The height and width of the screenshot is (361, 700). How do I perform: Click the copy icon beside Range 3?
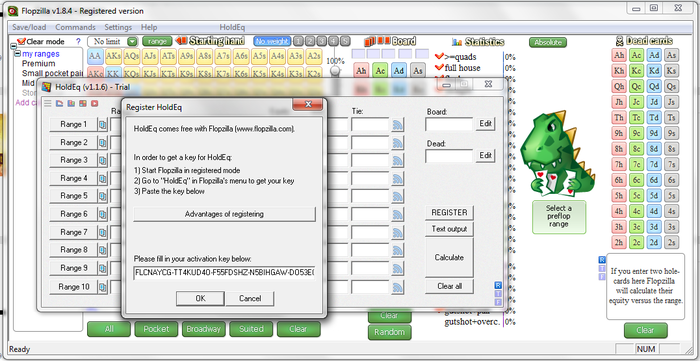click(x=103, y=160)
